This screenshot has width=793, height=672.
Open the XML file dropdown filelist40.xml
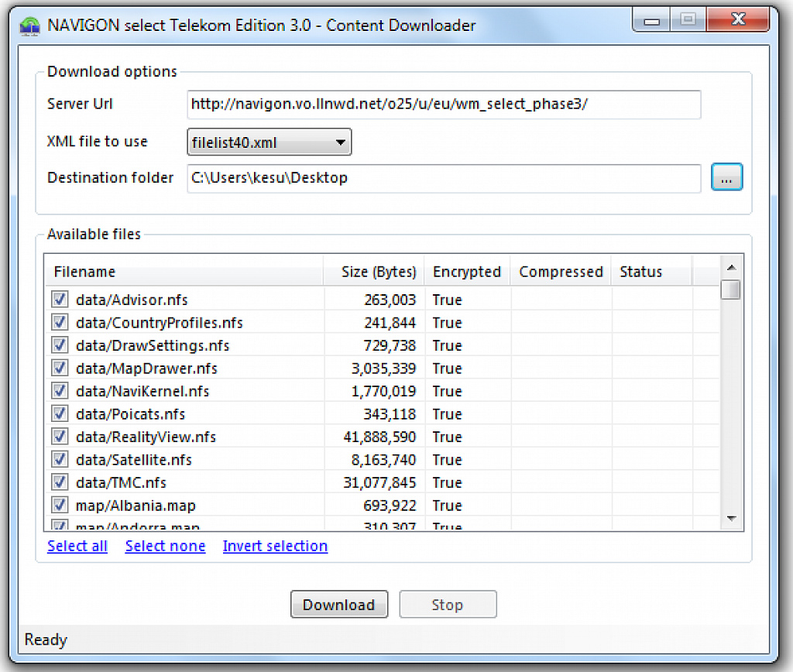pos(269,142)
